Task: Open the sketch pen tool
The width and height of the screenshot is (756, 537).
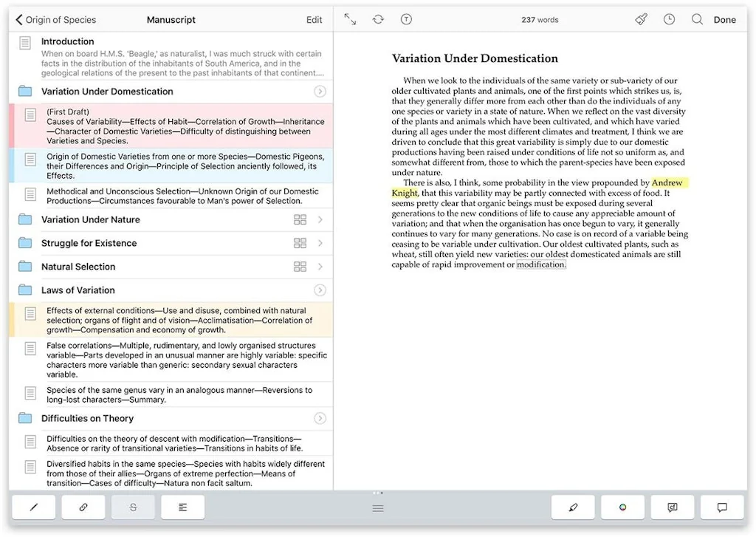Action: tap(35, 507)
